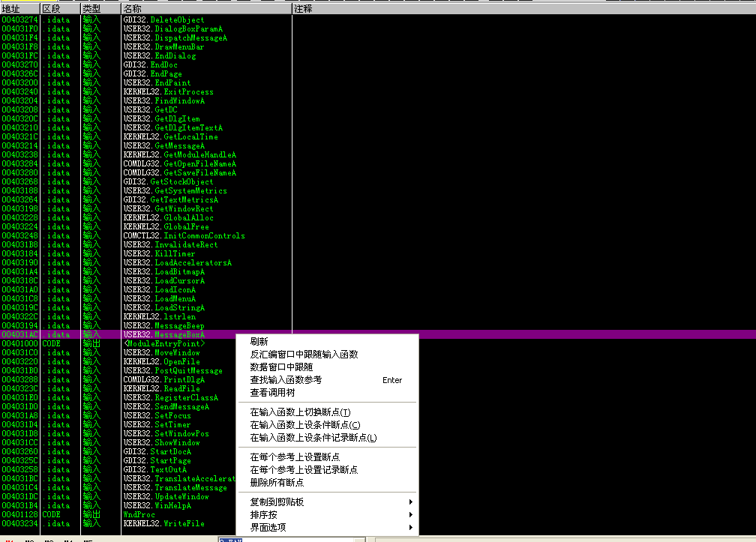This screenshot has width=756, height=542.
Task: Choose 在输入函数上设条件记录断点(L)
Action: tap(328, 438)
